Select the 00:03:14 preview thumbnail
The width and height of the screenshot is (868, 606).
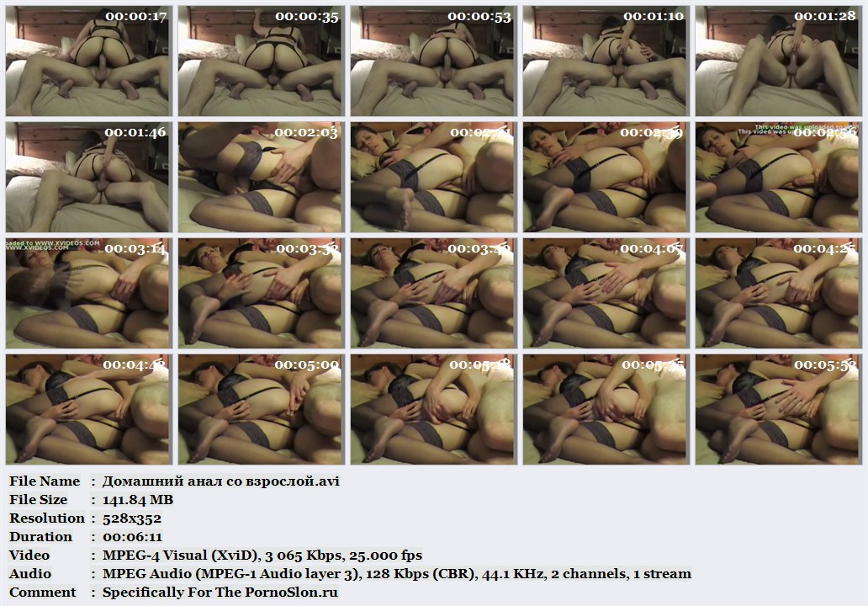coord(89,293)
